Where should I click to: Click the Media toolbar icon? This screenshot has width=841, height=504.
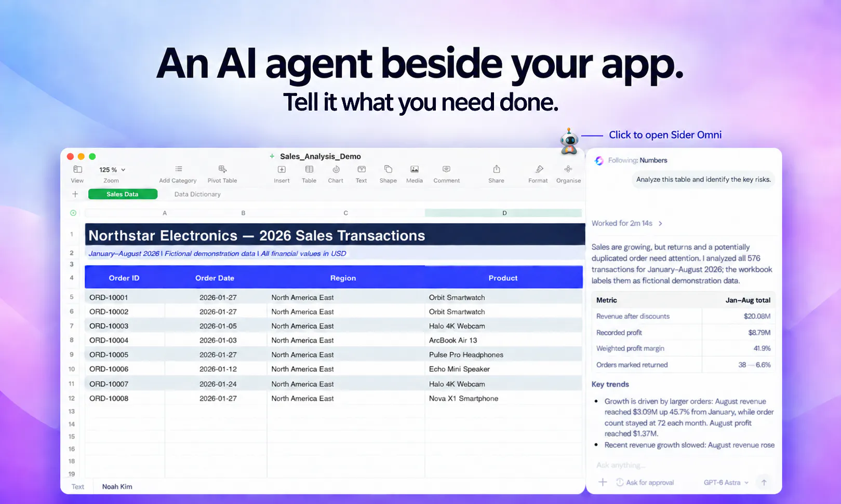pos(415,169)
